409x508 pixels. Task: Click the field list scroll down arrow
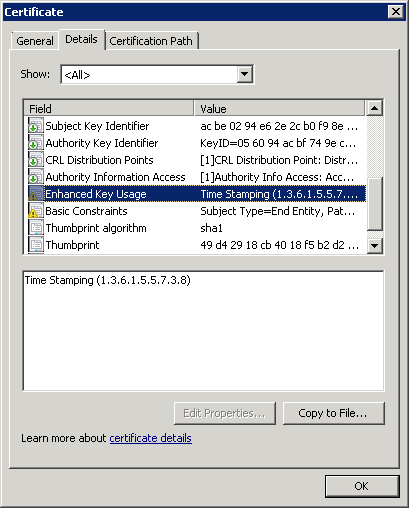(374, 246)
